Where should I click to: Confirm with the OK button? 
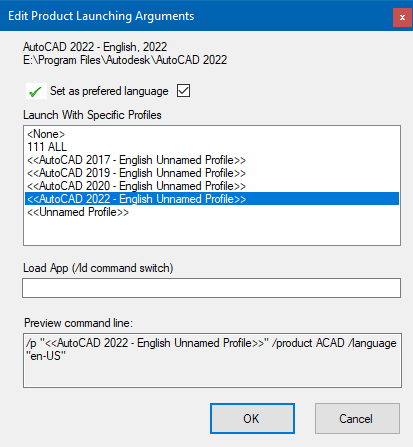pyautogui.click(x=252, y=419)
